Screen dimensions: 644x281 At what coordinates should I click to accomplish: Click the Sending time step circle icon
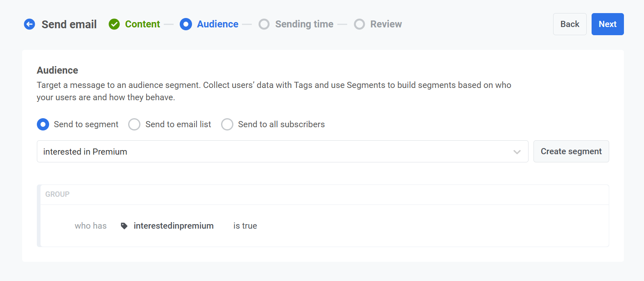(264, 24)
